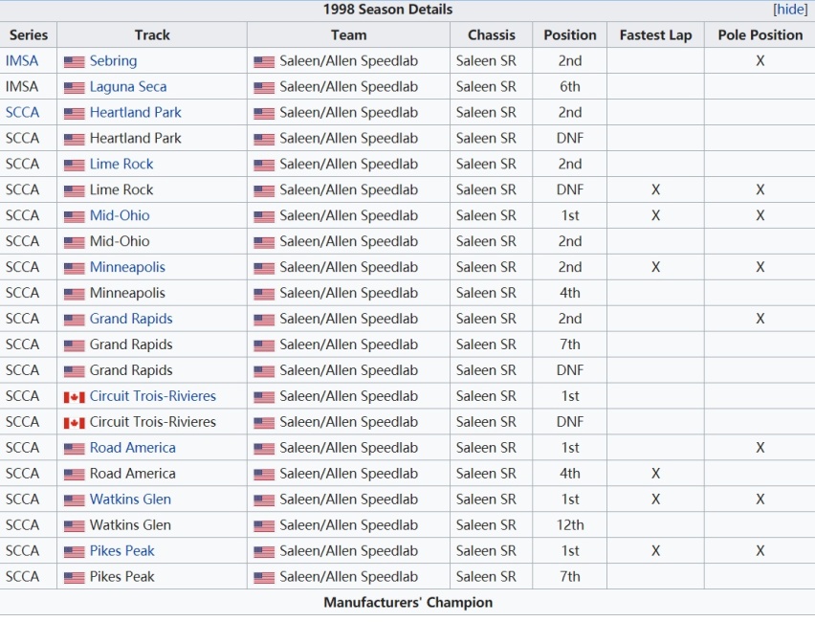
Task: Click the Canadian flag next to the linked Circuit Trois-Rivieres
Action: click(x=74, y=397)
